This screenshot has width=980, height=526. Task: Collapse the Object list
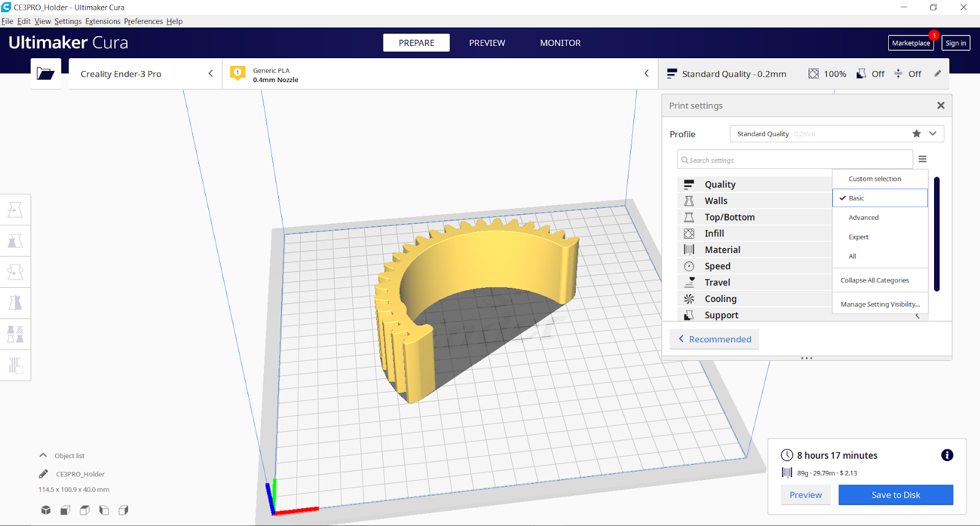pyautogui.click(x=43, y=455)
